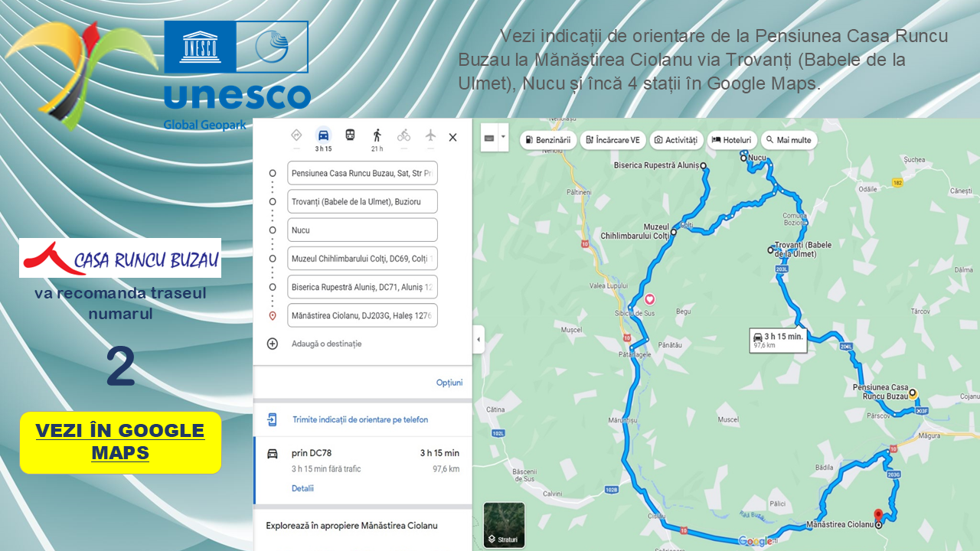
Task: Select the cycling travel mode icon
Action: click(403, 135)
